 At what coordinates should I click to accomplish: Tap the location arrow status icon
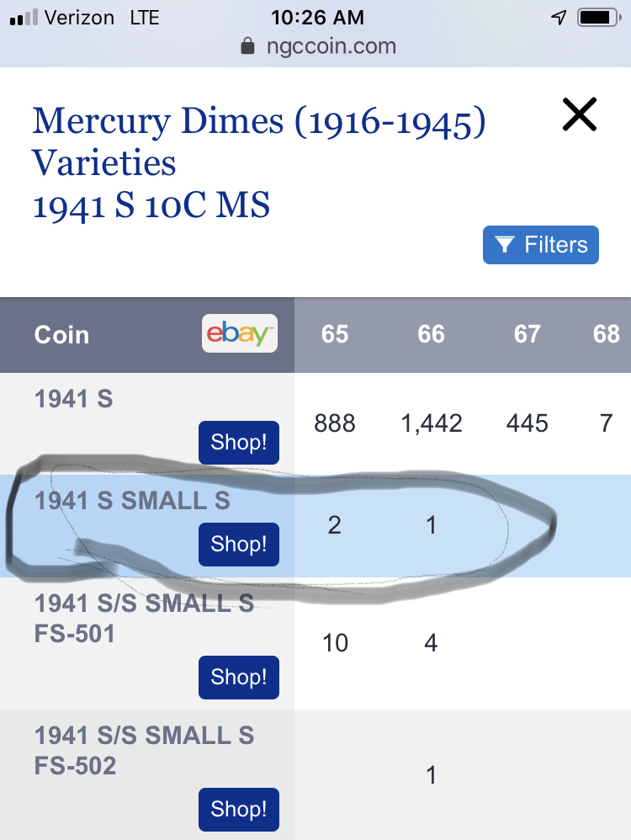559,18
